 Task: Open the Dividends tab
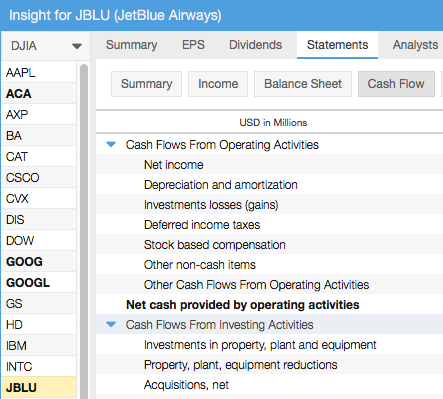(255, 45)
